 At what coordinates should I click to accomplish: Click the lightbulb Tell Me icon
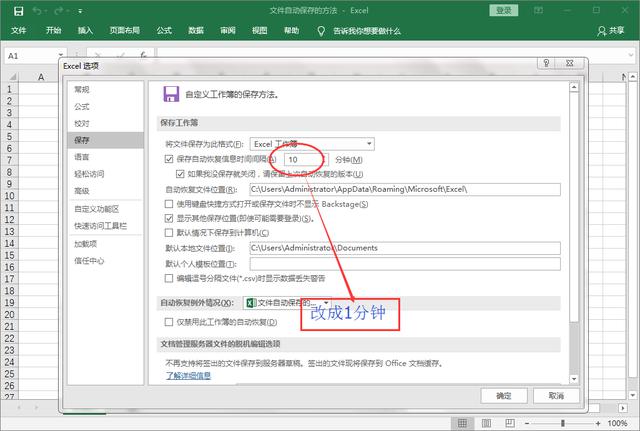[x=321, y=31]
